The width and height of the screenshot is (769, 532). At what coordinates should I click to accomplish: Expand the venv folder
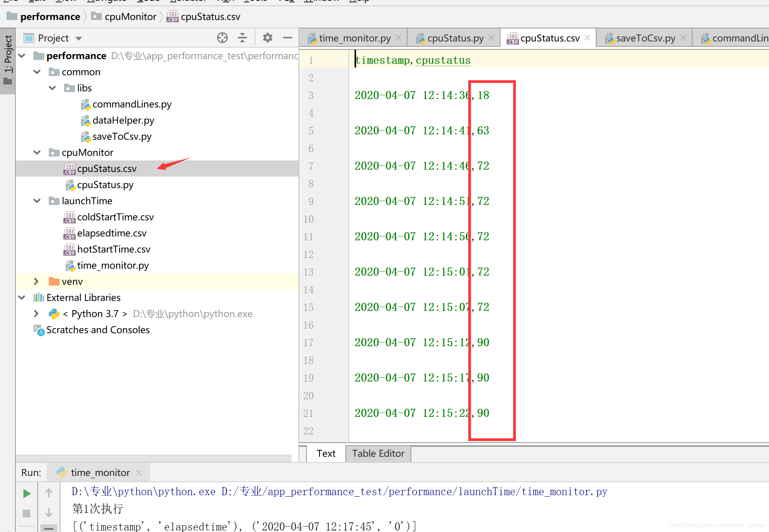click(36, 281)
